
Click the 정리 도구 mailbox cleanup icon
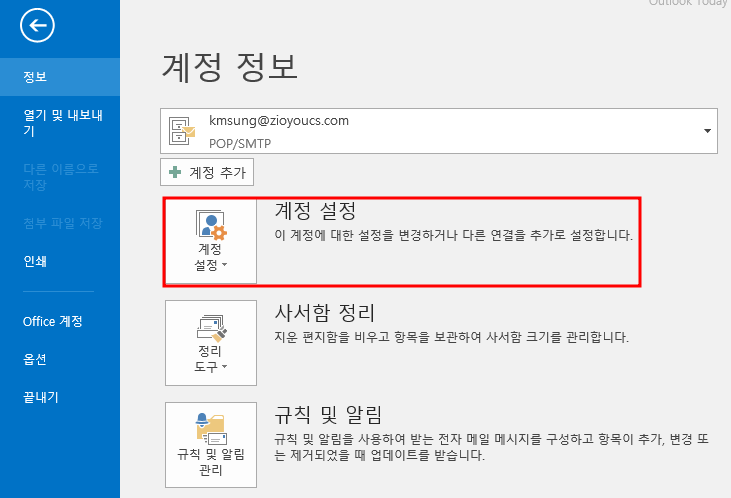[211, 328]
